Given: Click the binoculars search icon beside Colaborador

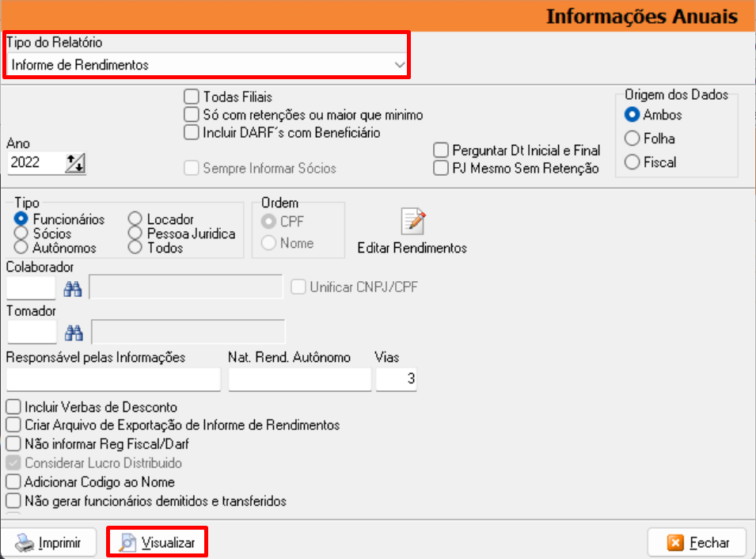Looking at the screenshot, I should tap(73, 288).
